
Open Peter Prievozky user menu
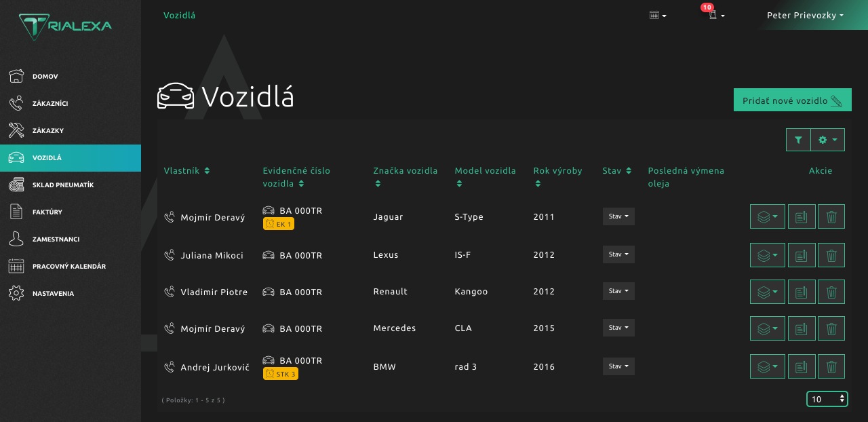coord(805,15)
